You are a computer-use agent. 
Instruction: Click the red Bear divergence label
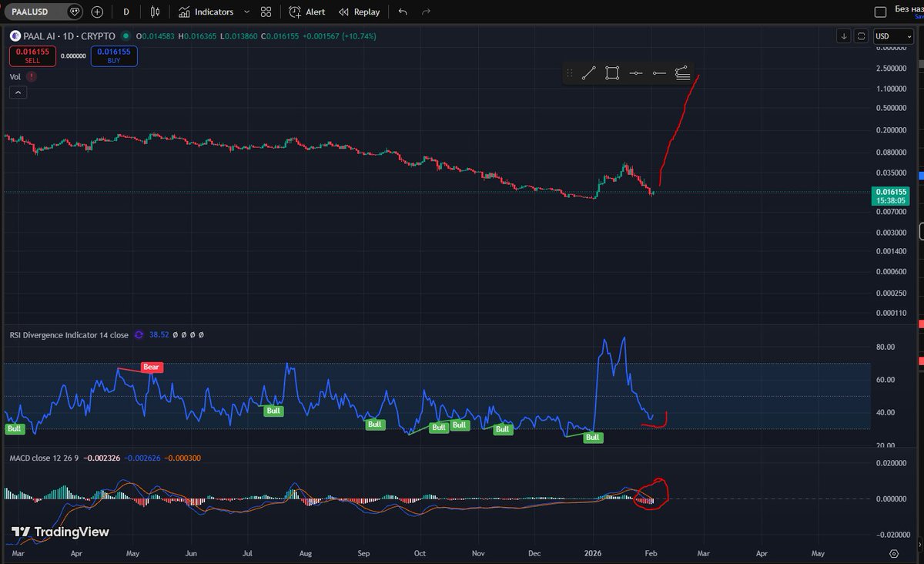click(151, 368)
